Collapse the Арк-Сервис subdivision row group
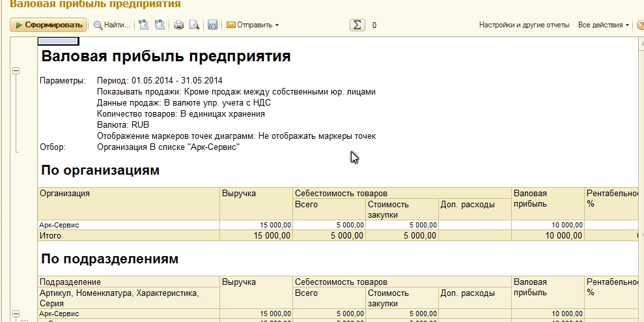Viewport: 644px width, 322px height. [x=16, y=314]
